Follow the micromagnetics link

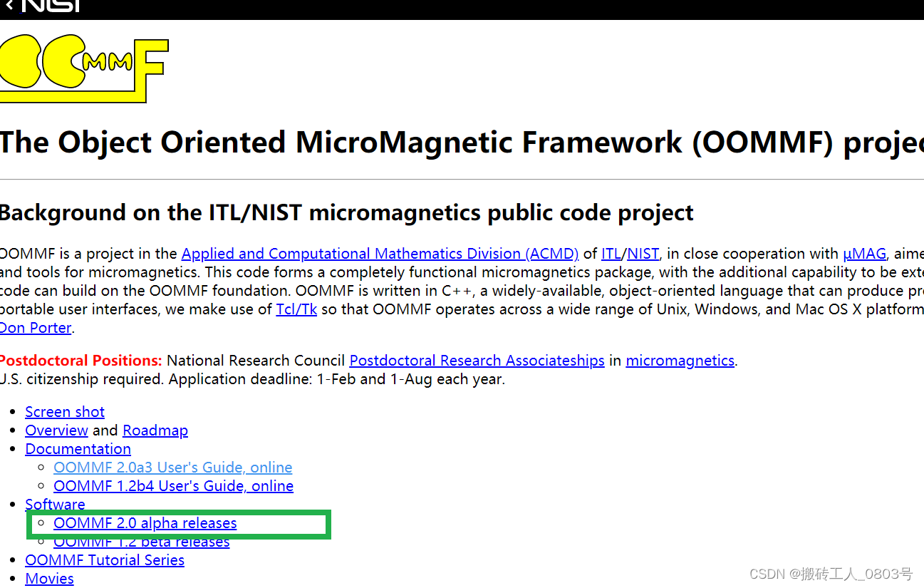[680, 361]
